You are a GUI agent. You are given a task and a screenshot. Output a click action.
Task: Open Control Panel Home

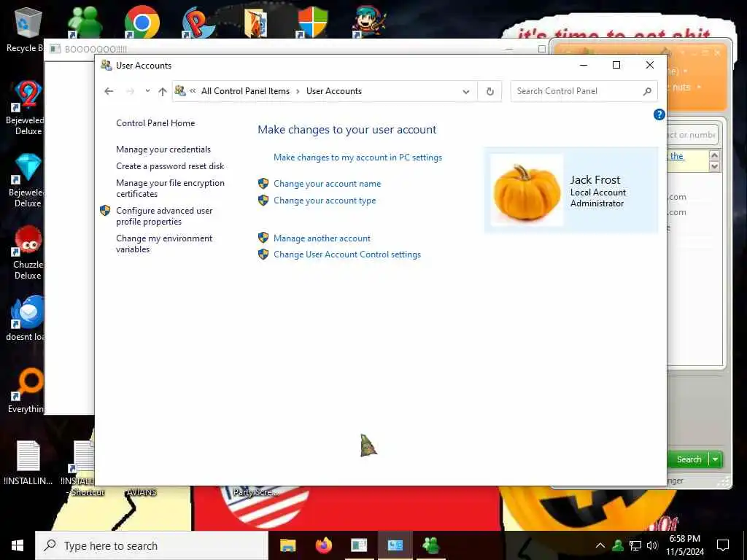(x=155, y=122)
